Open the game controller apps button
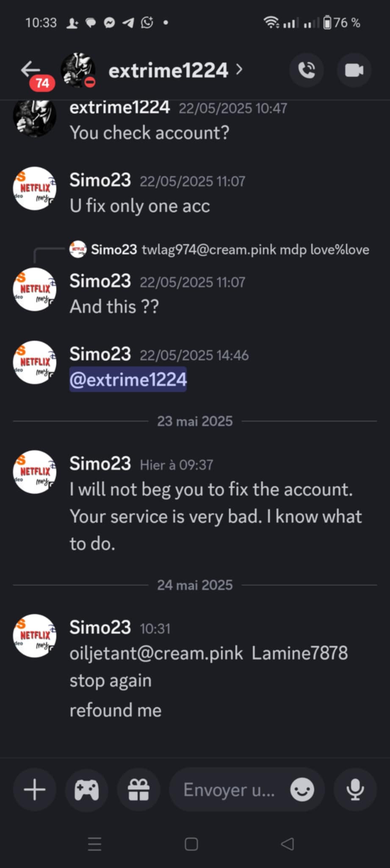The image size is (390, 868). [87, 790]
